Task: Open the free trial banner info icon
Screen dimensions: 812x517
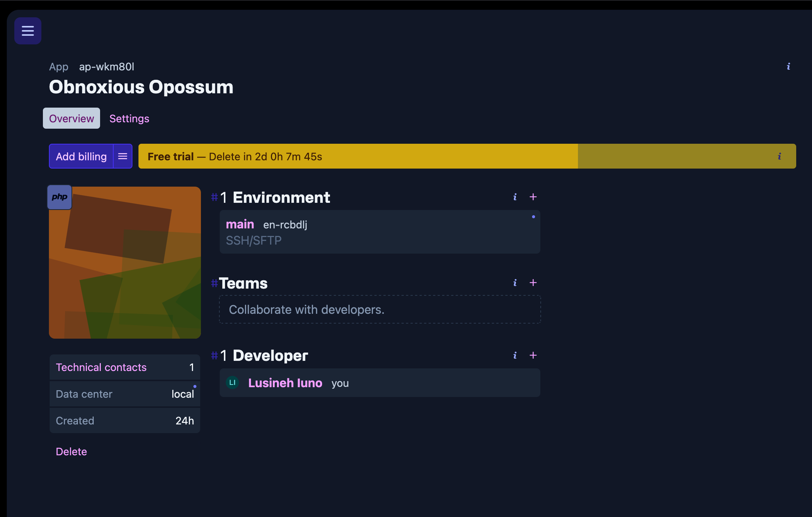Action: 780,156
